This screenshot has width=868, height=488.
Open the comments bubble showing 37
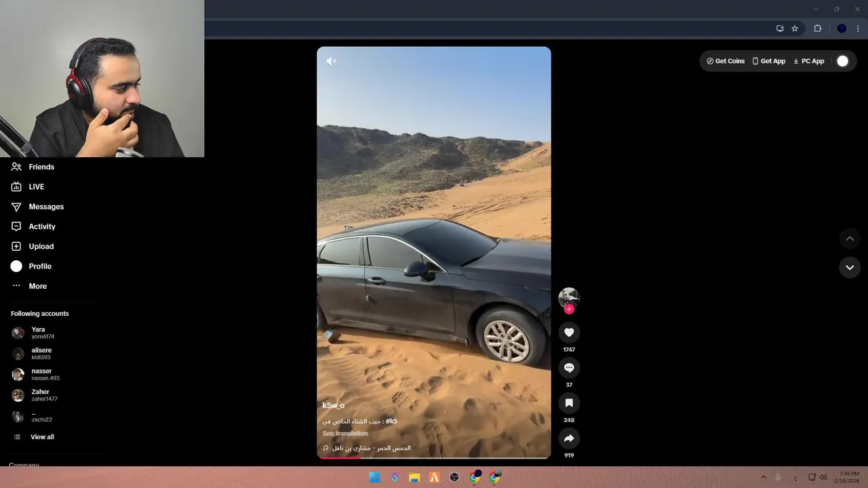569,367
